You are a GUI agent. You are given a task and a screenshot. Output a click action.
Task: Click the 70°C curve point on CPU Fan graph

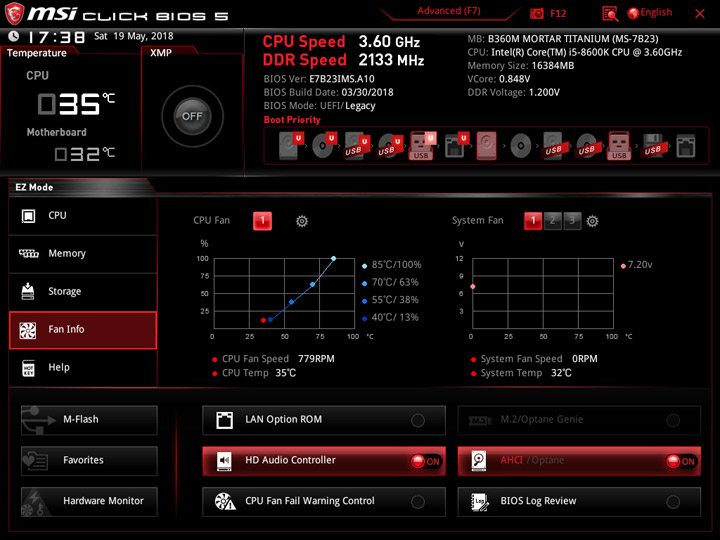tap(313, 285)
